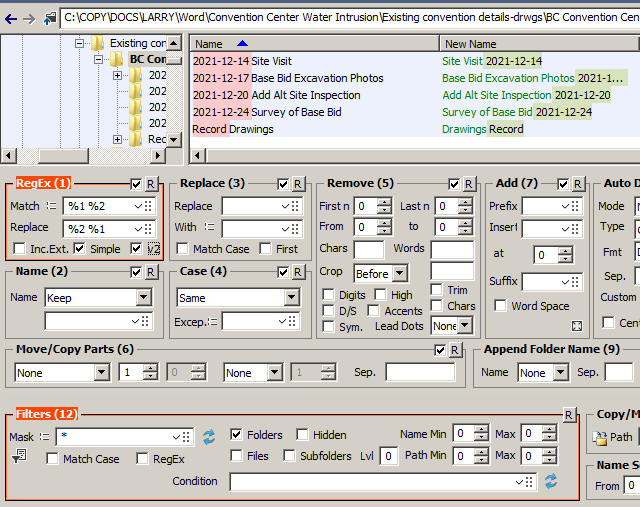Click the expand icon in Add (7) panel
Viewport: 640px width, 507px height.
coord(577,326)
